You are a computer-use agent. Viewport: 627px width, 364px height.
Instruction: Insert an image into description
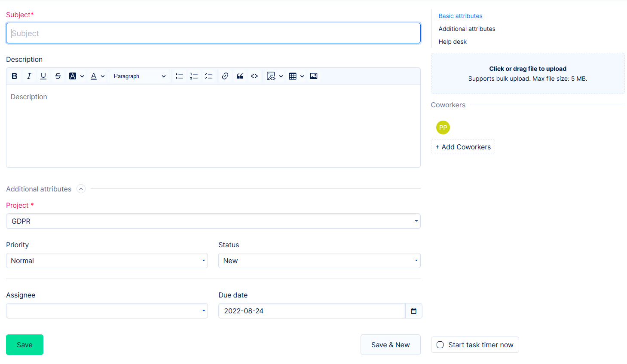pos(314,76)
